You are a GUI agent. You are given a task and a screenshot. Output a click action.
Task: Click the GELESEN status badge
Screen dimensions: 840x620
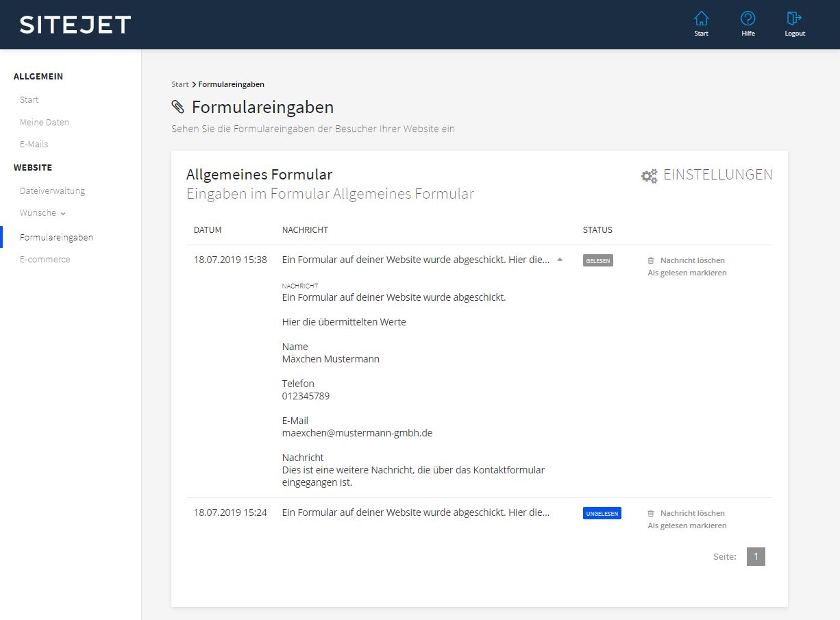[598, 261]
